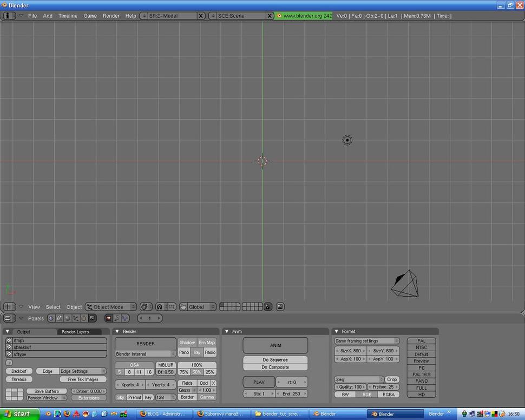Click the PLAY button
Image resolution: width=525 pixels, height=420 pixels.
point(259,382)
